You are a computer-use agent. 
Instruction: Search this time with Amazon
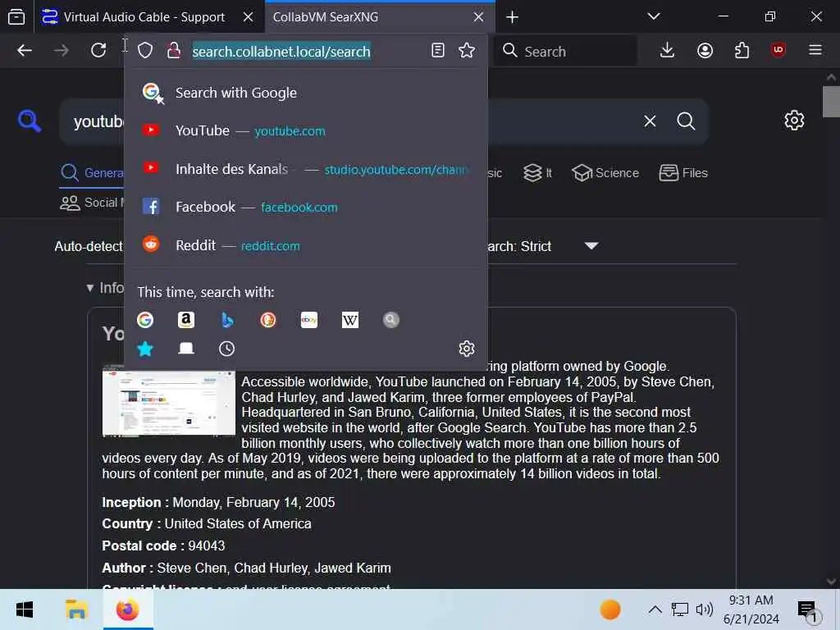(x=186, y=320)
